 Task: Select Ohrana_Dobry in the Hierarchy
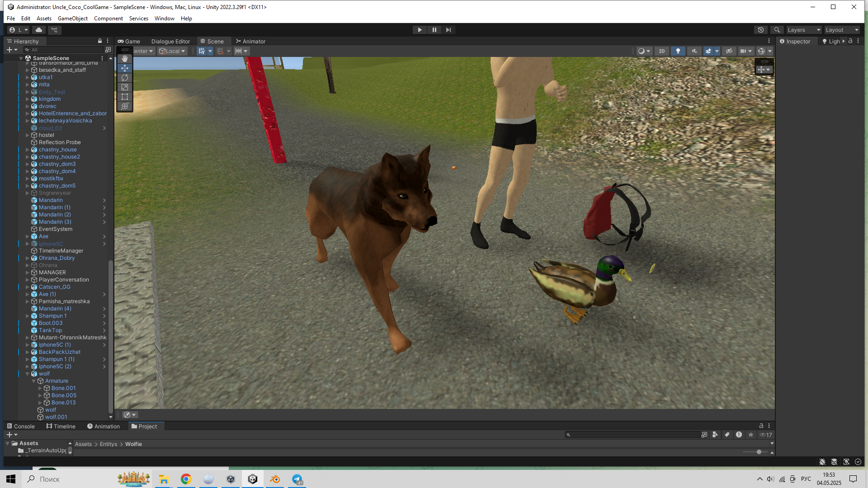coord(57,258)
